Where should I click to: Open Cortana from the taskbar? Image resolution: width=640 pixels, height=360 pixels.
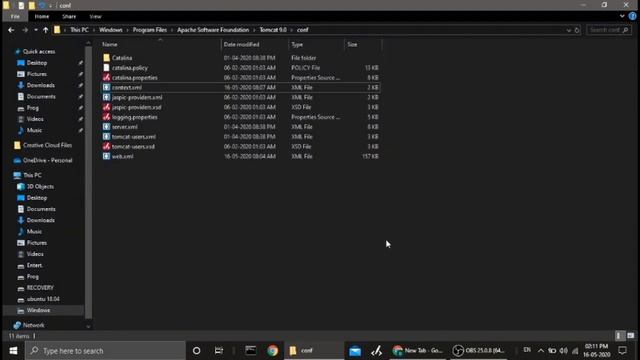click(x=196, y=351)
